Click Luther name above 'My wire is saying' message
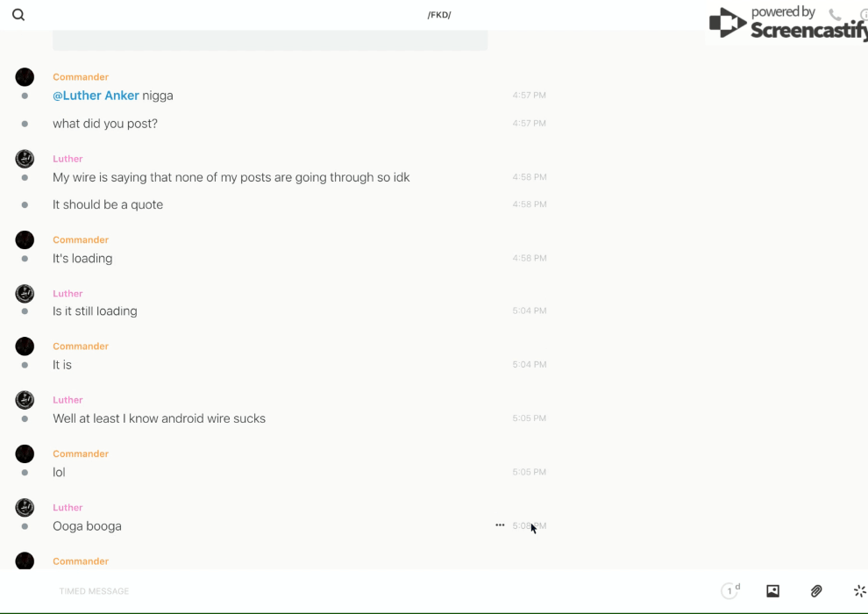Screen dimensions: 868x614 (x=68, y=159)
